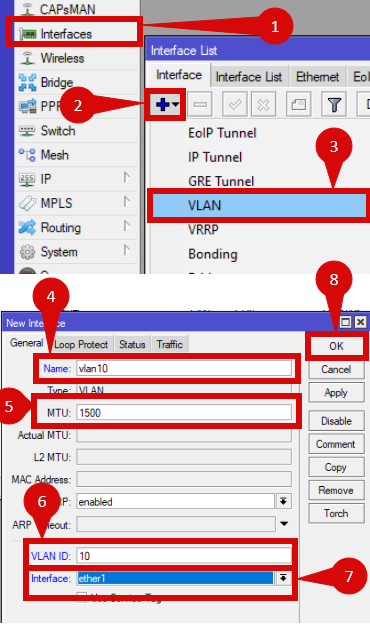Click the Apply button
Screen dimensions: 370x625
pyautogui.click(x=336, y=393)
